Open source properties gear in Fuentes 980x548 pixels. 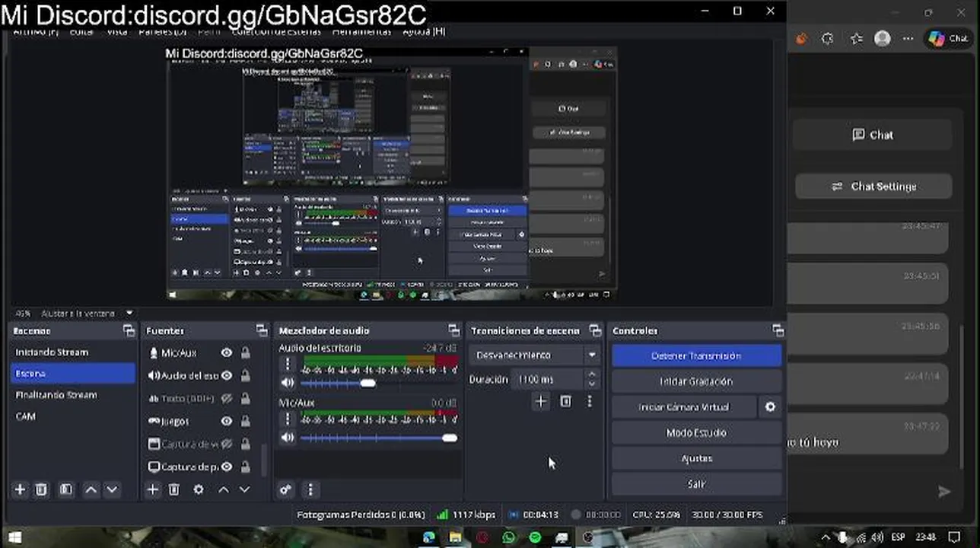coord(199,489)
